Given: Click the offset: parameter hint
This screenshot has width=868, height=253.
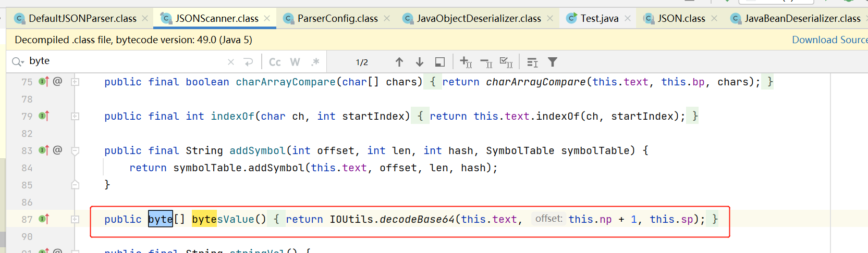Looking at the screenshot, I should click(x=549, y=219).
